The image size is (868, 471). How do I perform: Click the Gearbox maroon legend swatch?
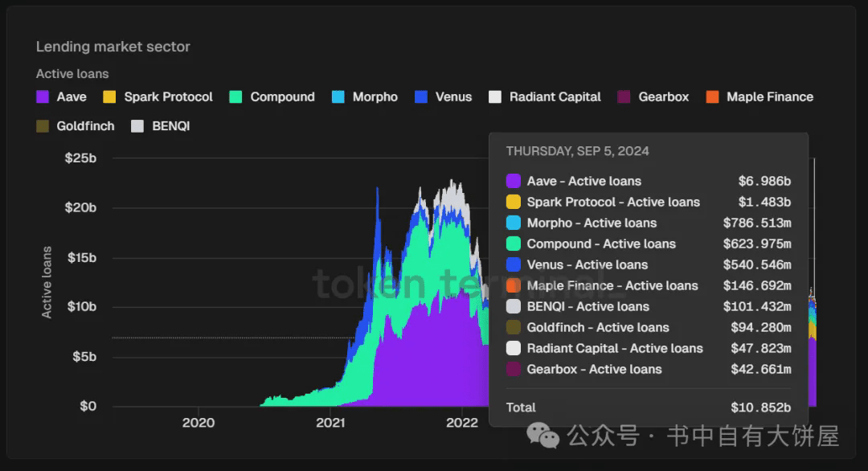624,97
